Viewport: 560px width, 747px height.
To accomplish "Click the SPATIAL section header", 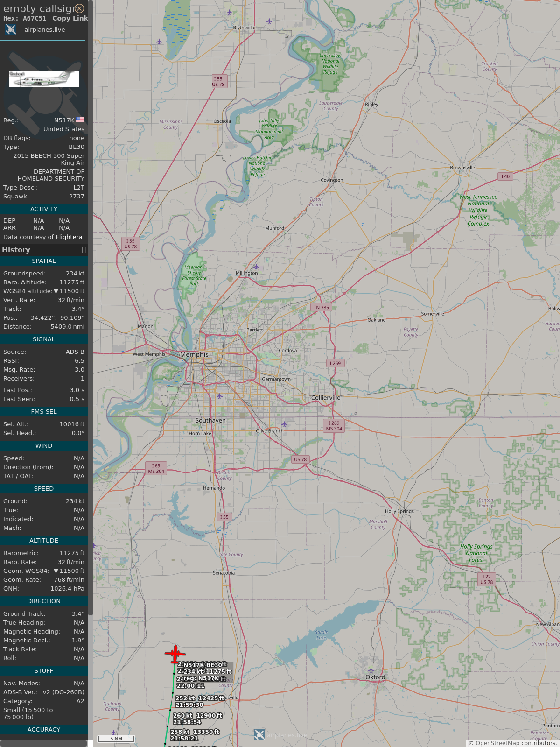I will point(44,261).
